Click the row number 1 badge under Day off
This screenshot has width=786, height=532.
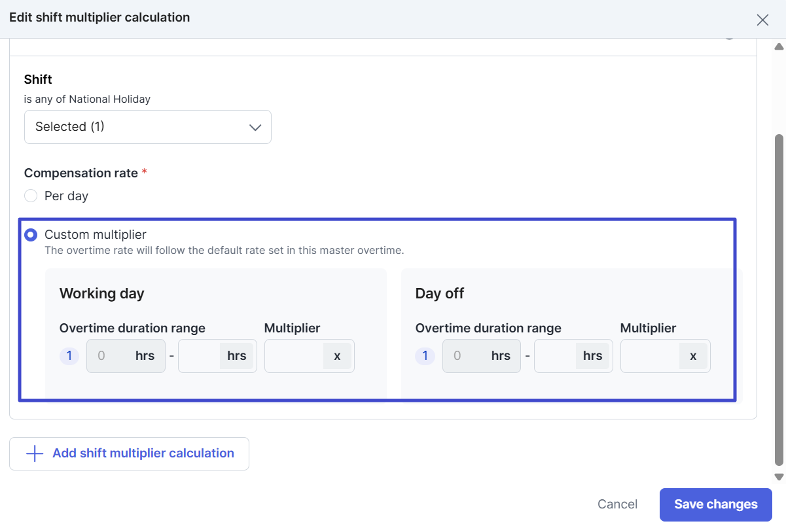[425, 356]
